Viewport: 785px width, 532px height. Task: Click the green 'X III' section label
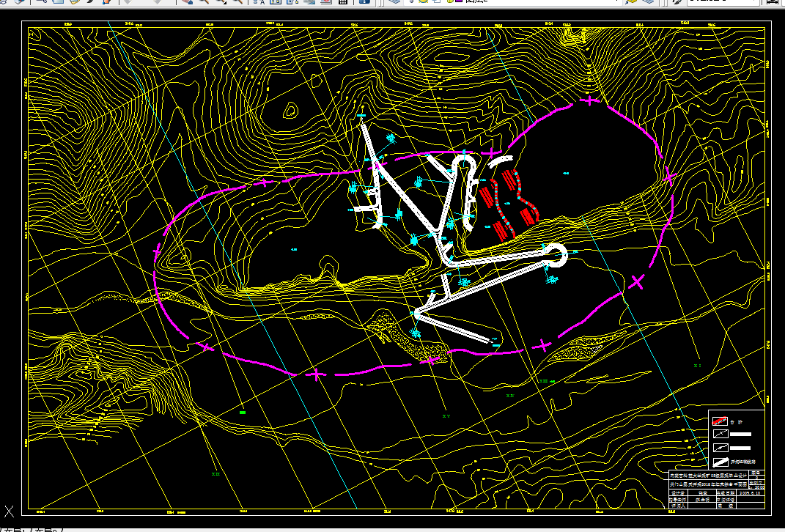[x=543, y=381]
